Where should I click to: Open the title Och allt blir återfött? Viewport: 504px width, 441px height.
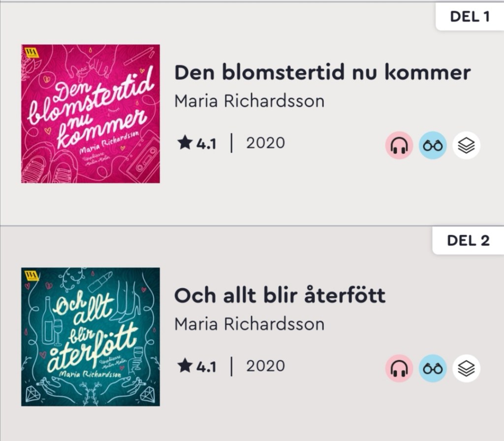(x=280, y=295)
